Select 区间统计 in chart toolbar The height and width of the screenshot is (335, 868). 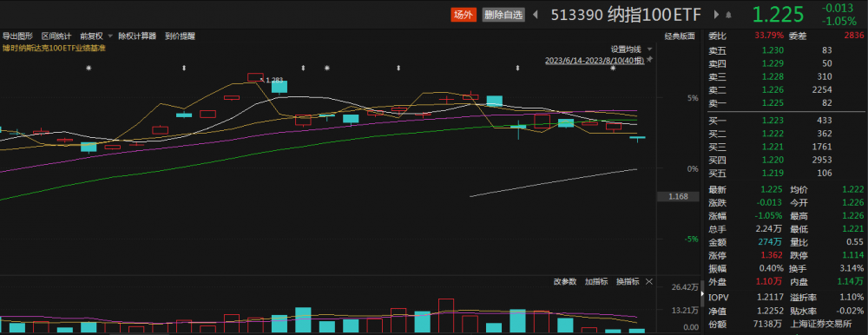tap(56, 36)
